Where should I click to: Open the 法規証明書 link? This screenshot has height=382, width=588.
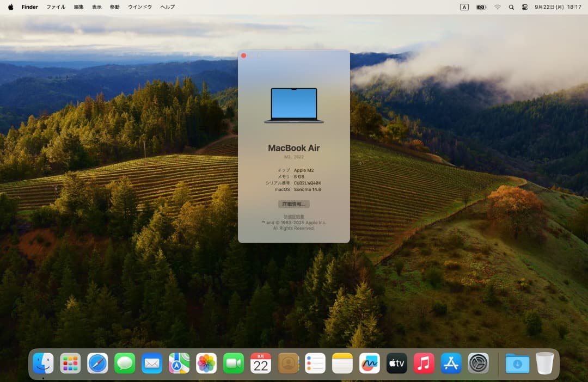pyautogui.click(x=293, y=217)
